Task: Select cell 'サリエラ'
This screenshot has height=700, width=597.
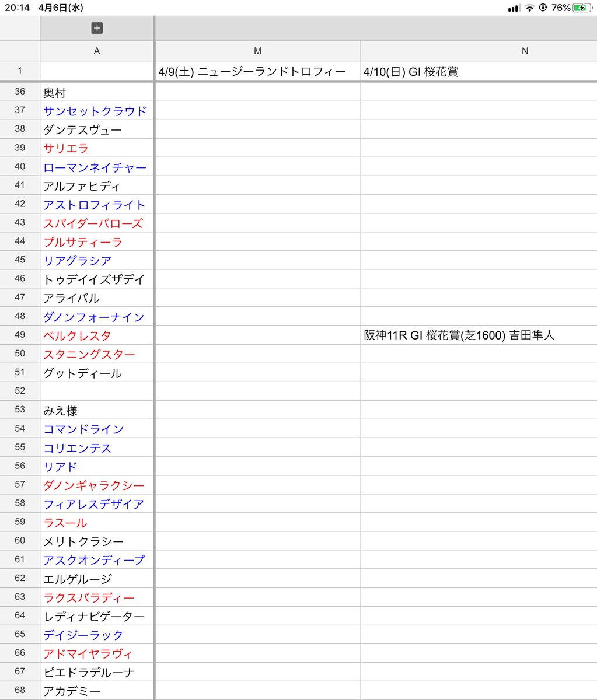Action: coord(97,148)
